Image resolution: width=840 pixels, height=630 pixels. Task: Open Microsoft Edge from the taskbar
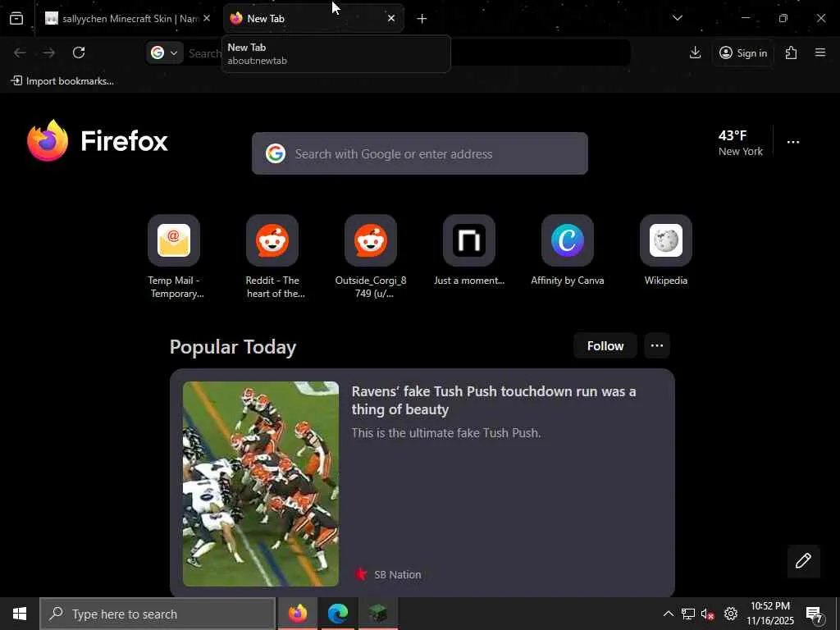[337, 614]
